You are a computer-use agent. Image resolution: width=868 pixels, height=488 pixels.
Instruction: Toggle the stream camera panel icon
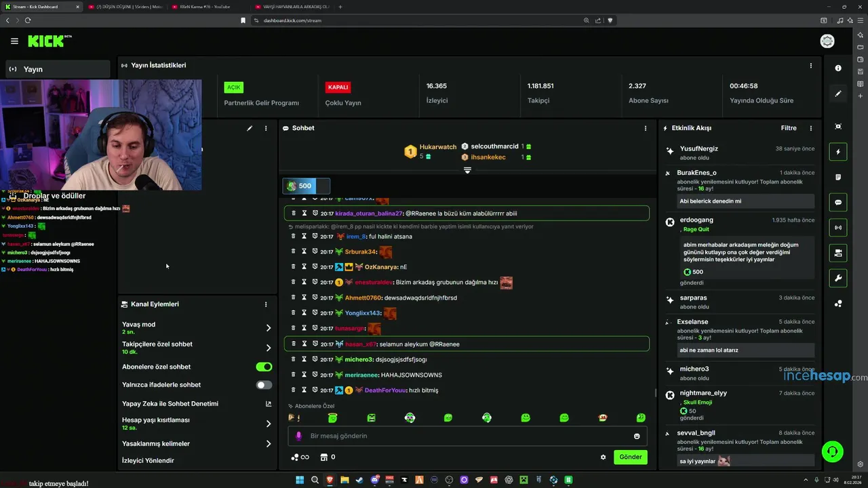point(838,253)
